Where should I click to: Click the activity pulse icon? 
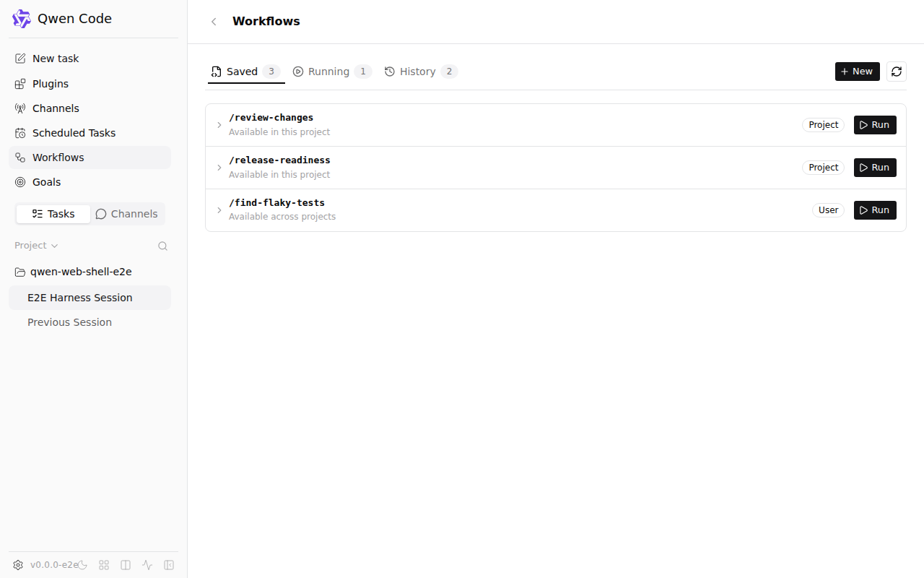147,565
